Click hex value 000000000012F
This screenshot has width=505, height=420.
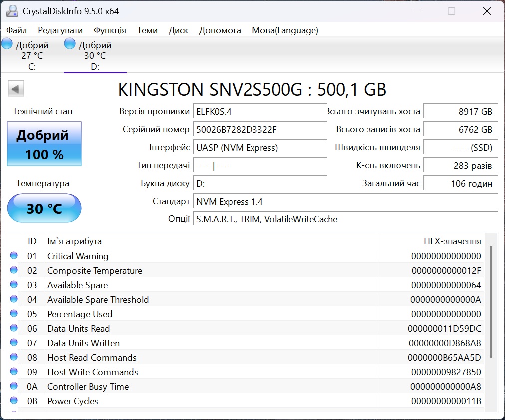tap(446, 271)
